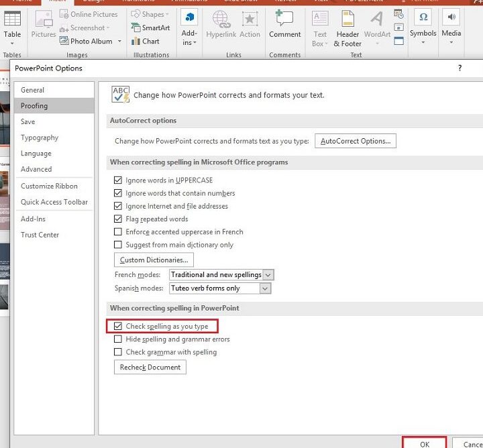The width and height of the screenshot is (483, 448).
Task: Open the Advanced options category
Action: 54,169
